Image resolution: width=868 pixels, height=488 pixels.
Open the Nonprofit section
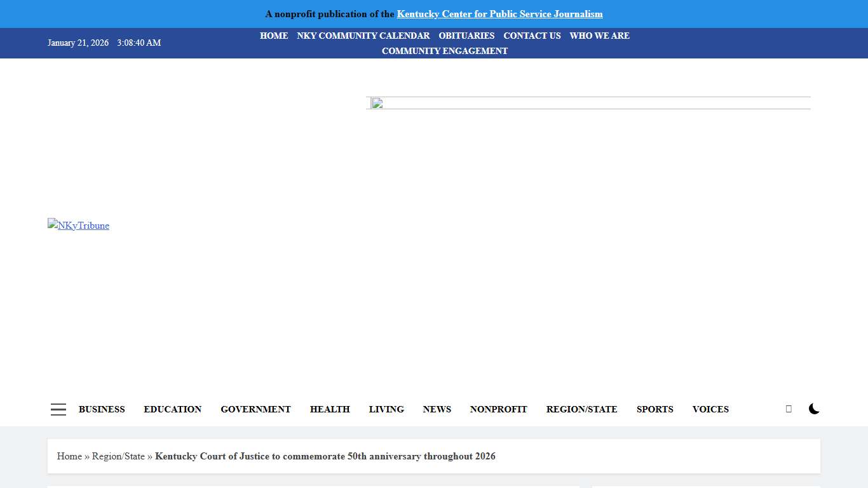[x=498, y=409]
